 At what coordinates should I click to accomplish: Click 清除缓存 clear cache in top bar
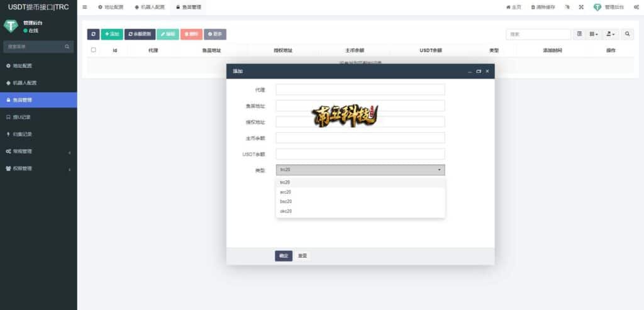click(x=543, y=7)
